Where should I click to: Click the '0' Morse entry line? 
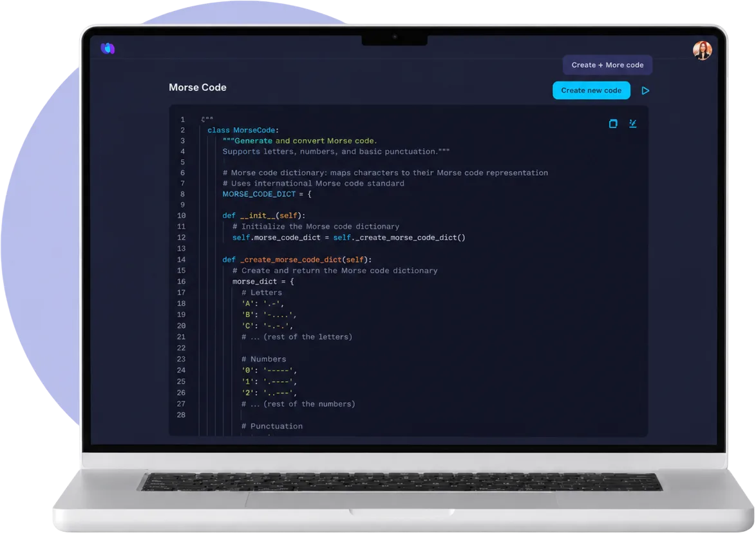(269, 371)
